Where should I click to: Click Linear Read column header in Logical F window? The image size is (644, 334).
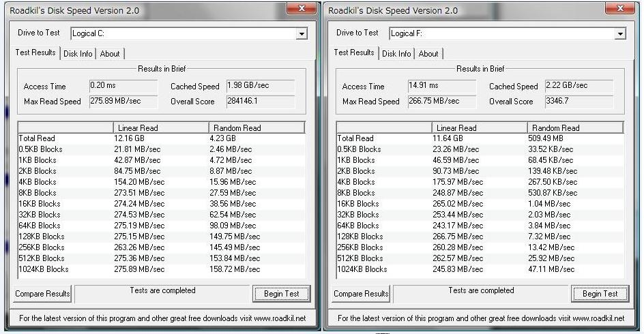[x=480, y=128]
